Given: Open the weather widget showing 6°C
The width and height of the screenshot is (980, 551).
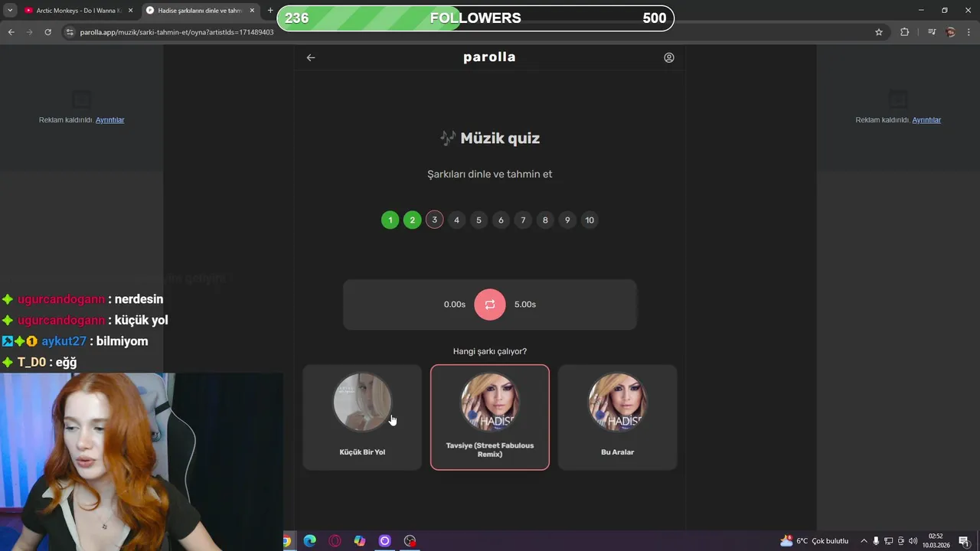Looking at the screenshot, I should [815, 541].
